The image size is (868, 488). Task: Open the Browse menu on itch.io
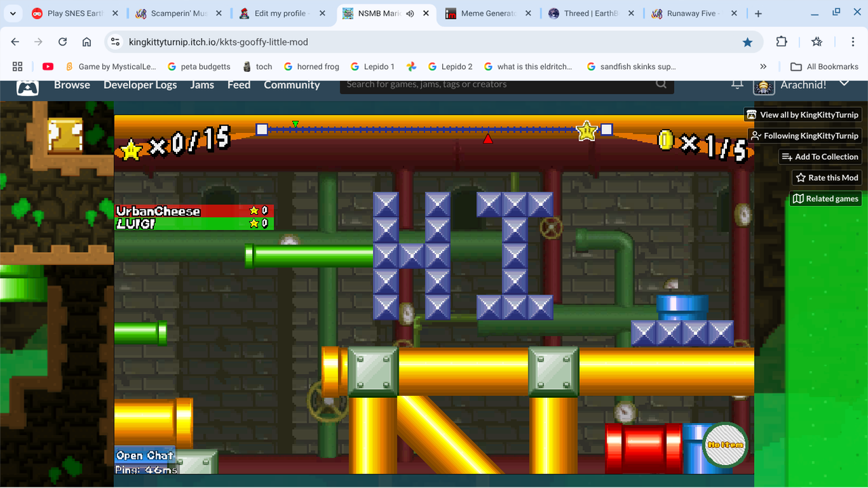coord(72,85)
